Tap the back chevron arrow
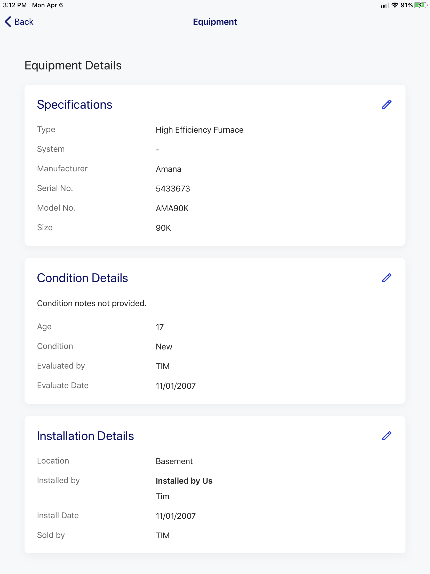The image size is (430, 574). 8,22
